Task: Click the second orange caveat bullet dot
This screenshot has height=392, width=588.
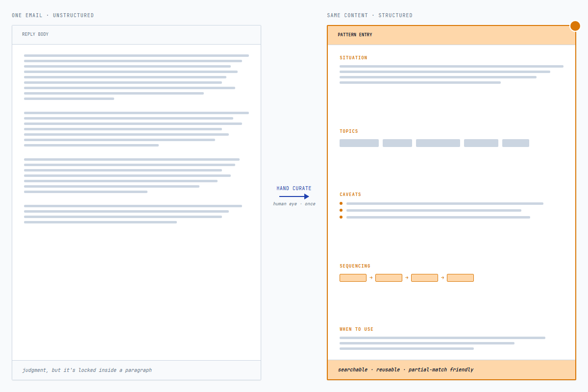Action: click(x=341, y=210)
